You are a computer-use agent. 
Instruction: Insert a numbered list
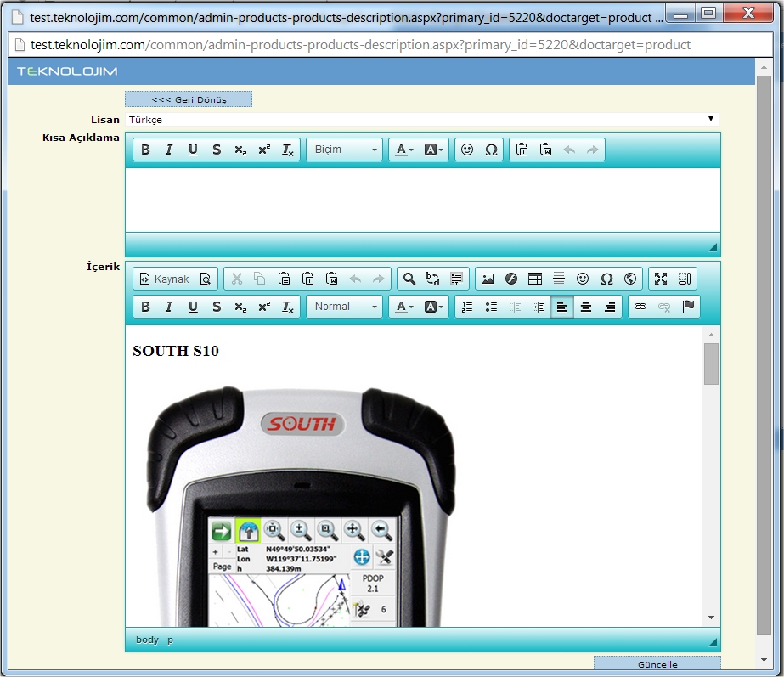point(467,307)
